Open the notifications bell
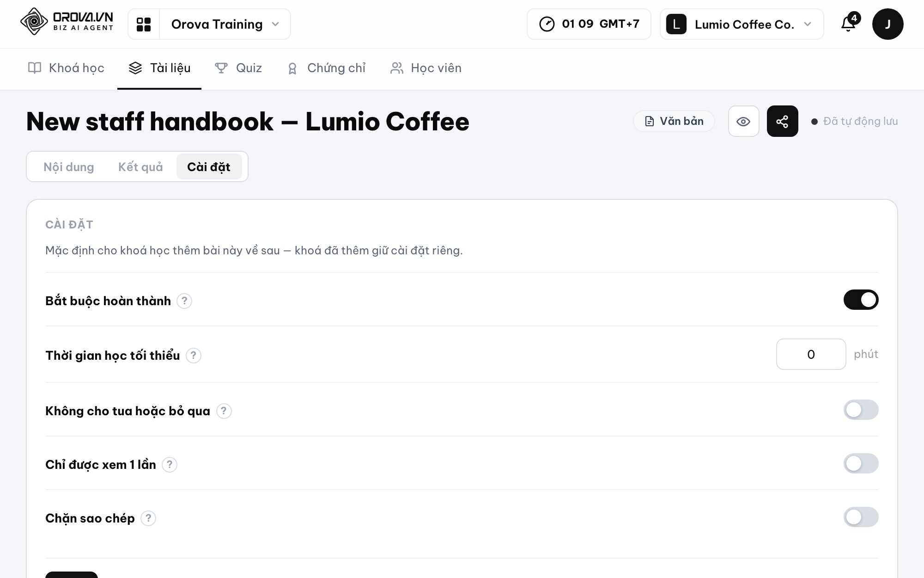The width and height of the screenshot is (924, 578). pos(849,24)
